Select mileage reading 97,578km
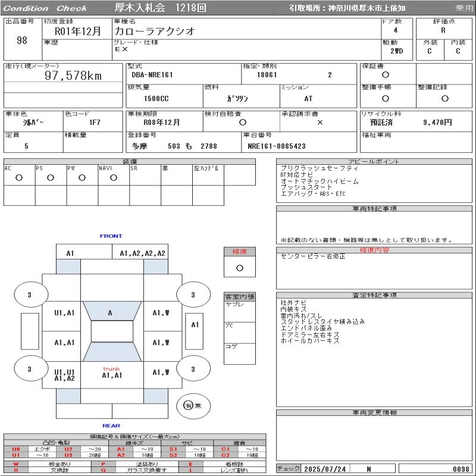 click(73, 76)
